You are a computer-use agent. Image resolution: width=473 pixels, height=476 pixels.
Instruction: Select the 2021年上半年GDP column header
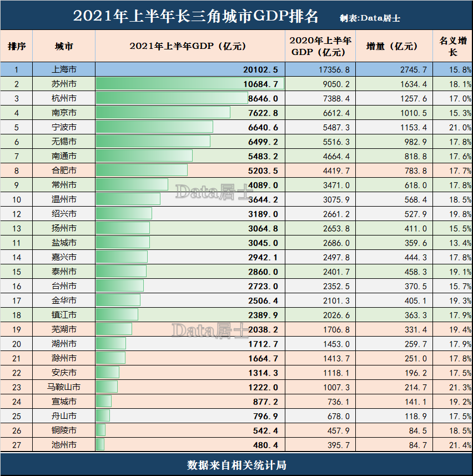coord(190,46)
